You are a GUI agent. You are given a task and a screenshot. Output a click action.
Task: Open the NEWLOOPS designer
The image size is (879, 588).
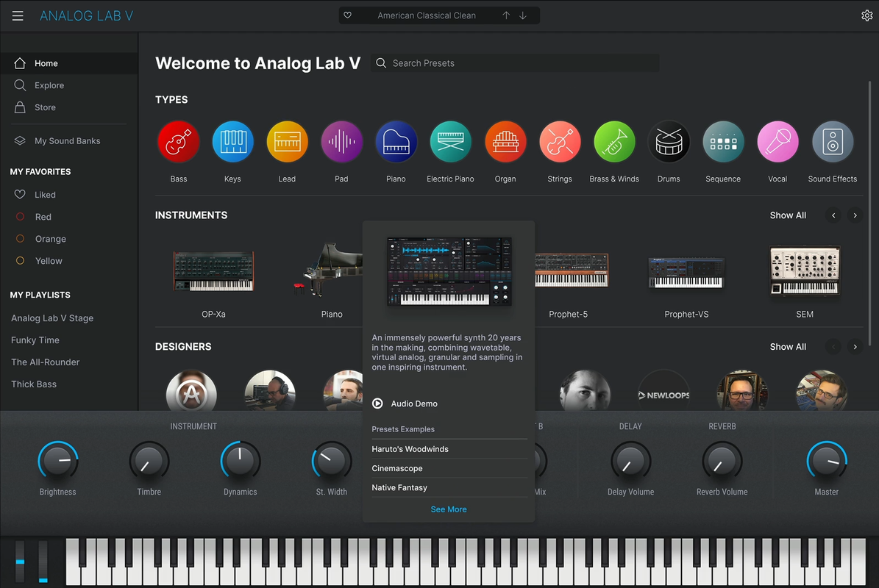tap(663, 392)
